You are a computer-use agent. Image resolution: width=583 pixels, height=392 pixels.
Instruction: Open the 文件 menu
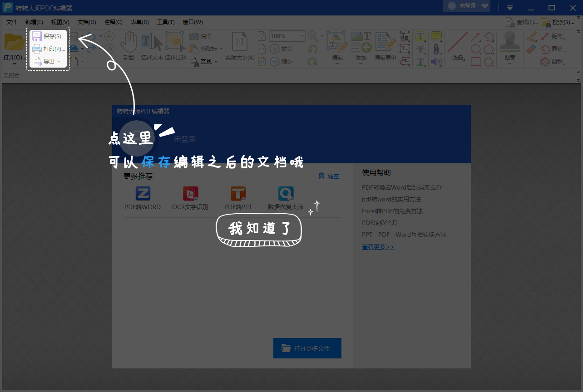tap(12, 22)
